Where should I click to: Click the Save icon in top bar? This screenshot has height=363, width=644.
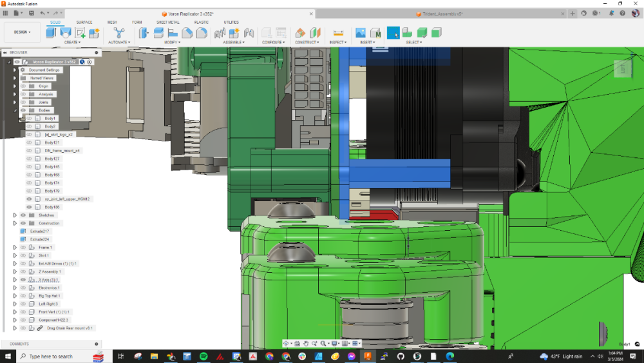pyautogui.click(x=32, y=14)
